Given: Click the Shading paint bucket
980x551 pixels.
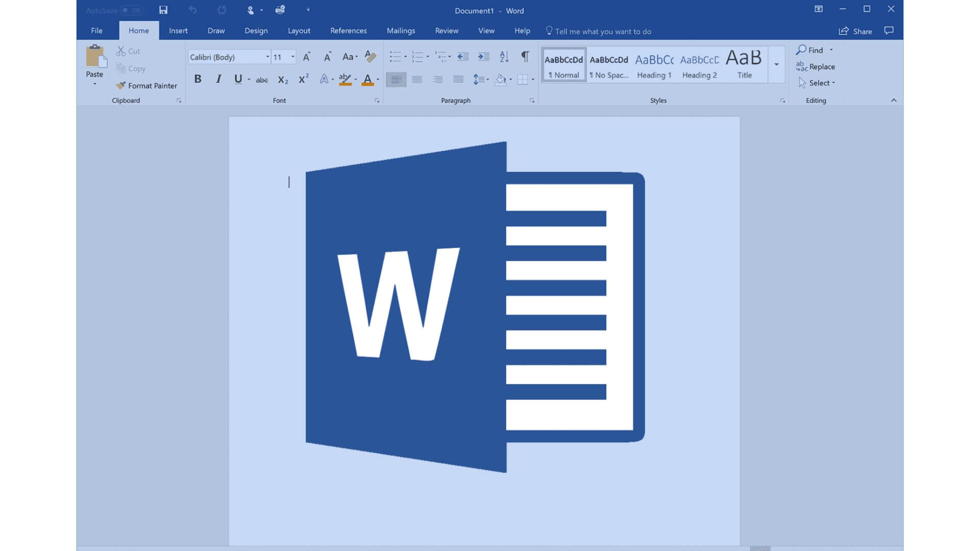Looking at the screenshot, I should [x=500, y=80].
